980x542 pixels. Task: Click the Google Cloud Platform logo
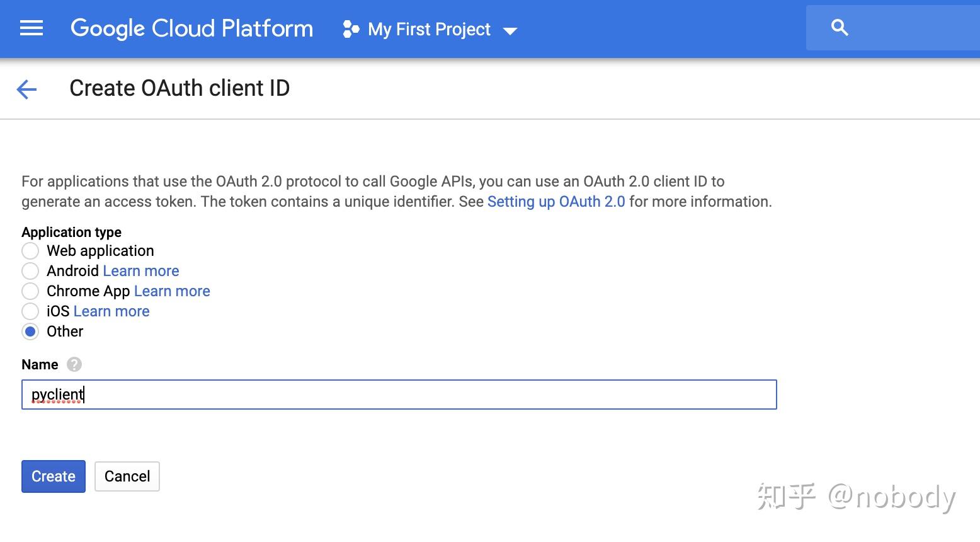pos(191,28)
